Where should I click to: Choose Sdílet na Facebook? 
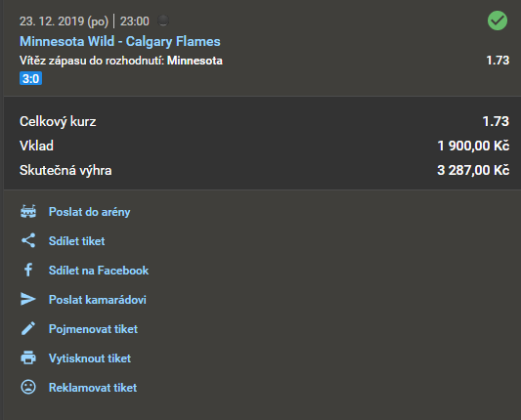(x=99, y=271)
